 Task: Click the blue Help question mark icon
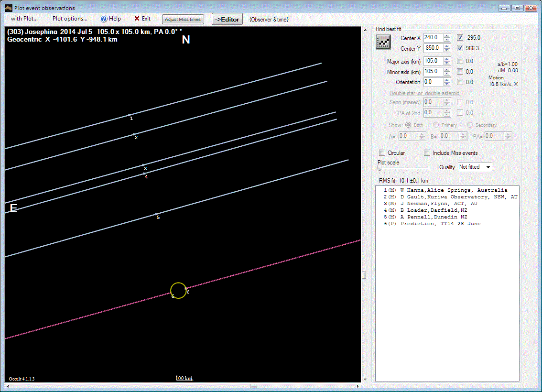click(104, 19)
